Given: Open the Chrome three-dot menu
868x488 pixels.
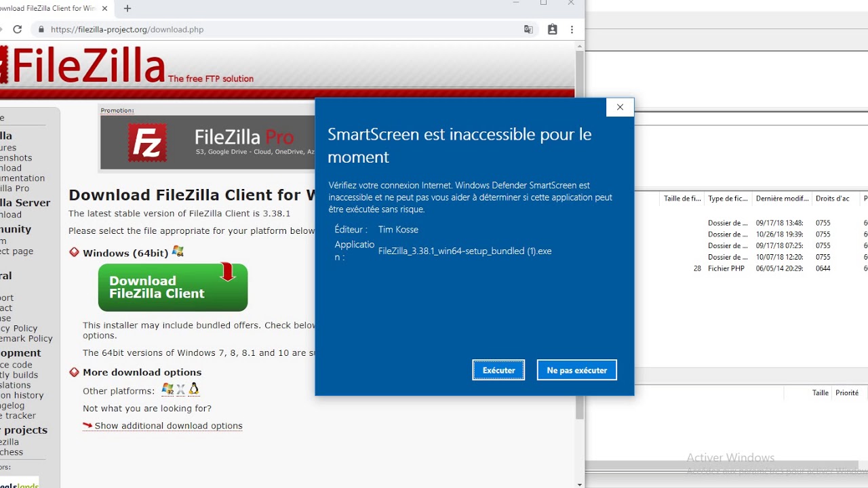Looking at the screenshot, I should click(x=572, y=29).
